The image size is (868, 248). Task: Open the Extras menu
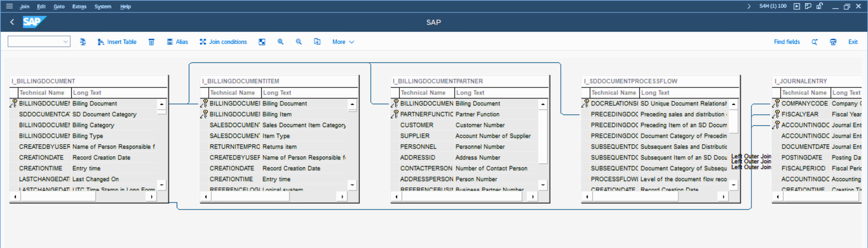click(x=79, y=6)
